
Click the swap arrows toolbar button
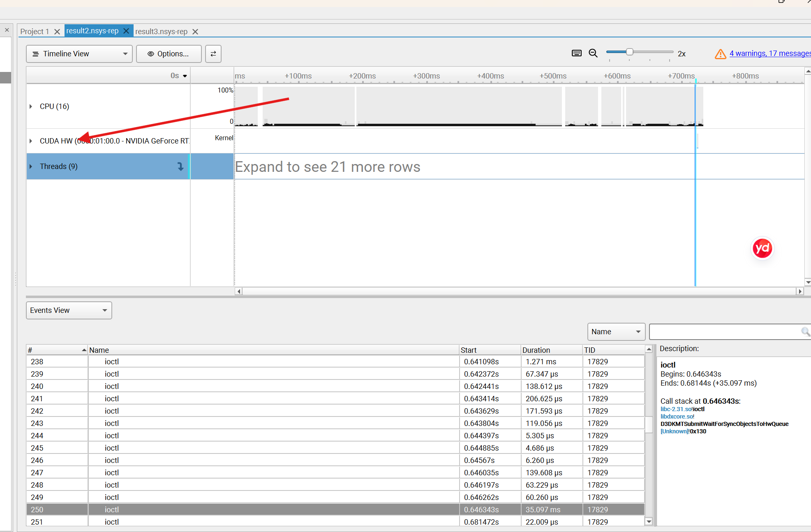tap(213, 54)
